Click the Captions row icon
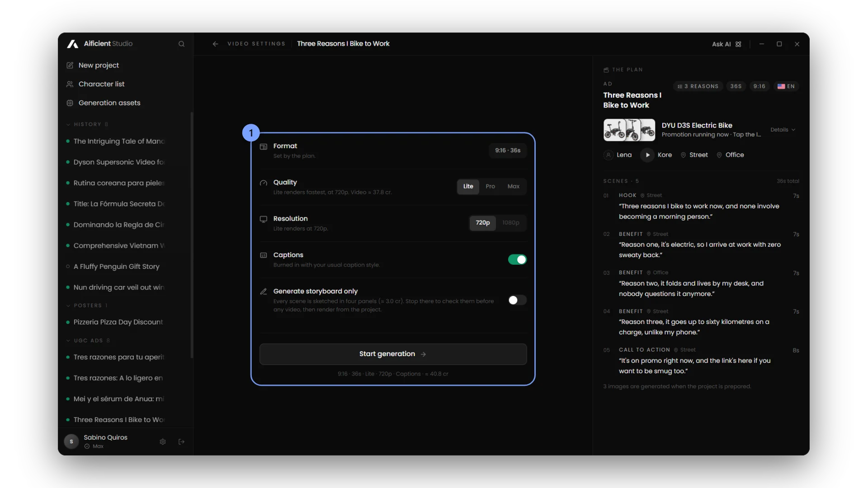This screenshot has width=868, height=488. (264, 255)
